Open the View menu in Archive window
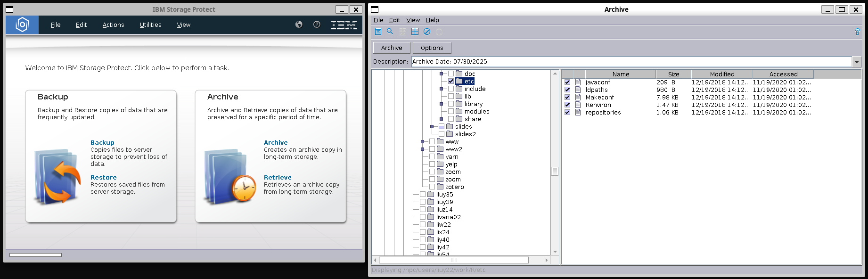The height and width of the screenshot is (279, 868). pyautogui.click(x=413, y=20)
